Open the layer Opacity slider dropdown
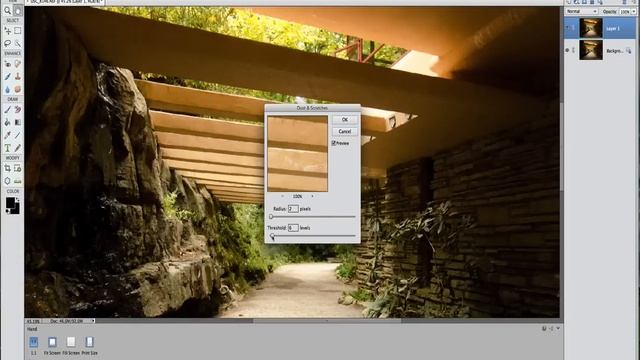This screenshot has height=360, width=640. coord(634,12)
